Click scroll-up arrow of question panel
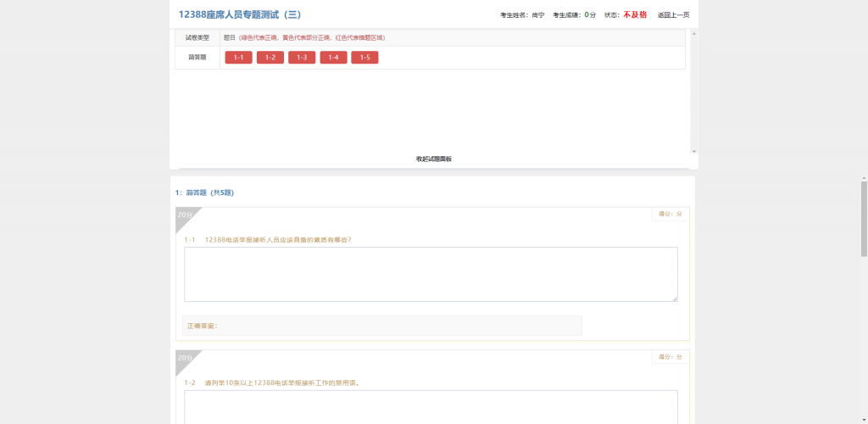 tap(694, 34)
